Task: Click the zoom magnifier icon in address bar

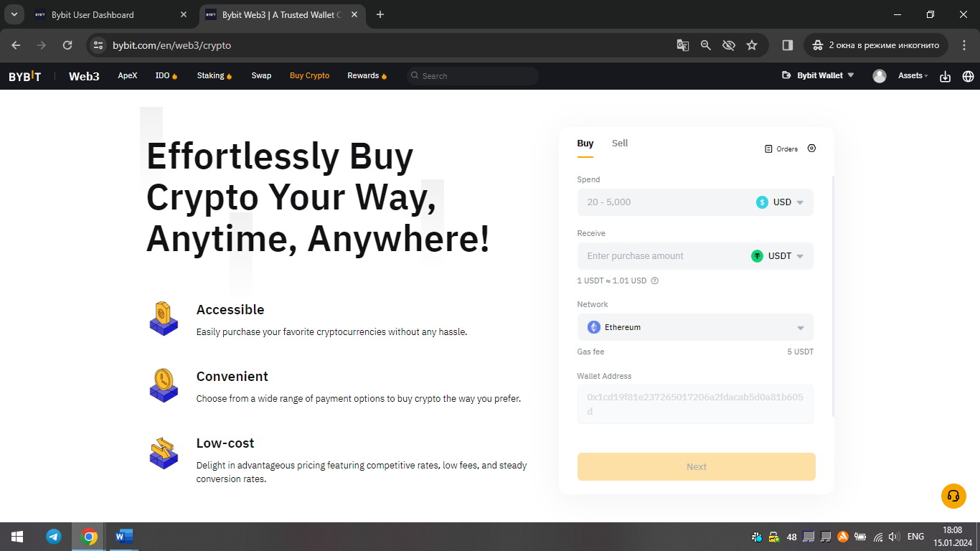Action: point(706,45)
